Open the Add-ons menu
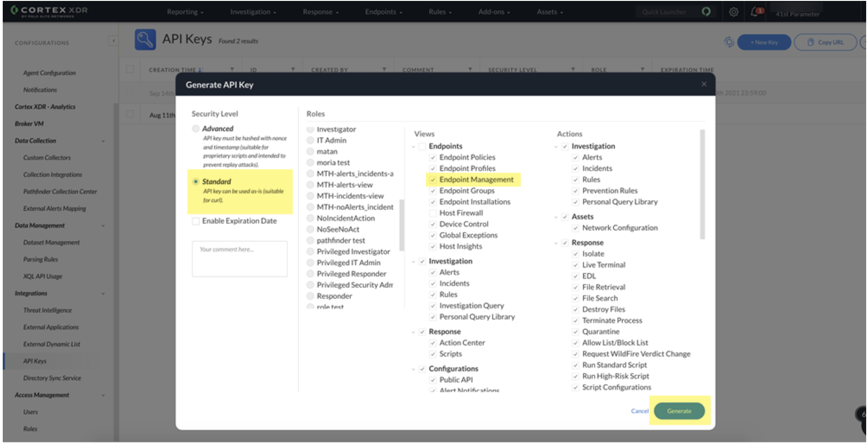This screenshot has height=444, width=868. click(x=494, y=12)
